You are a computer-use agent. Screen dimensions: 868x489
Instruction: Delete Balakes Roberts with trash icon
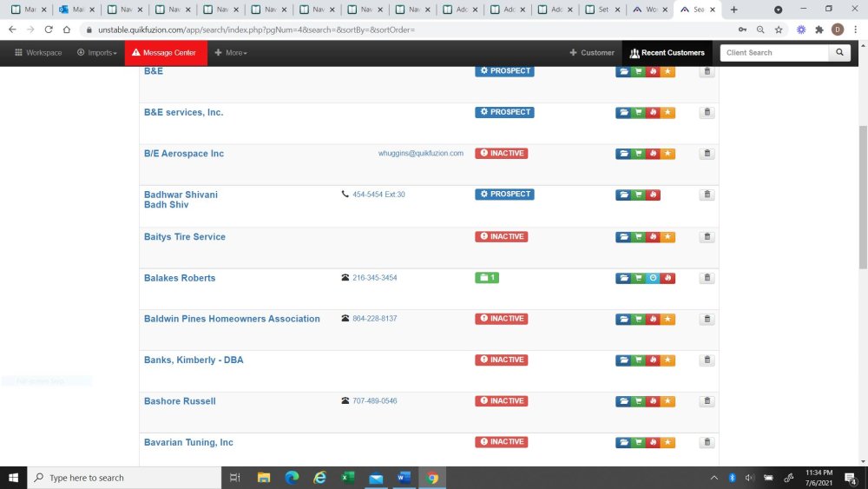coord(707,278)
